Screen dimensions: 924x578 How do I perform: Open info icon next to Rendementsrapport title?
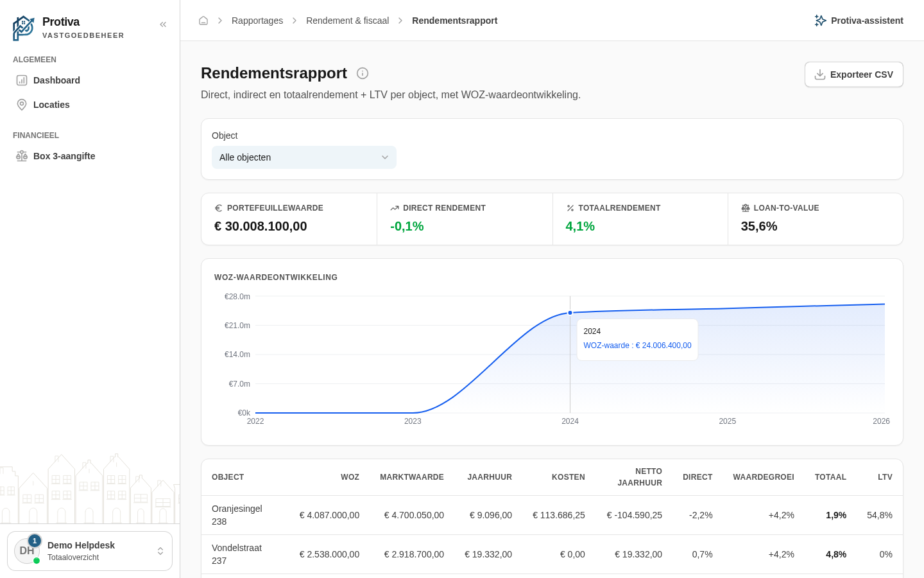click(363, 73)
